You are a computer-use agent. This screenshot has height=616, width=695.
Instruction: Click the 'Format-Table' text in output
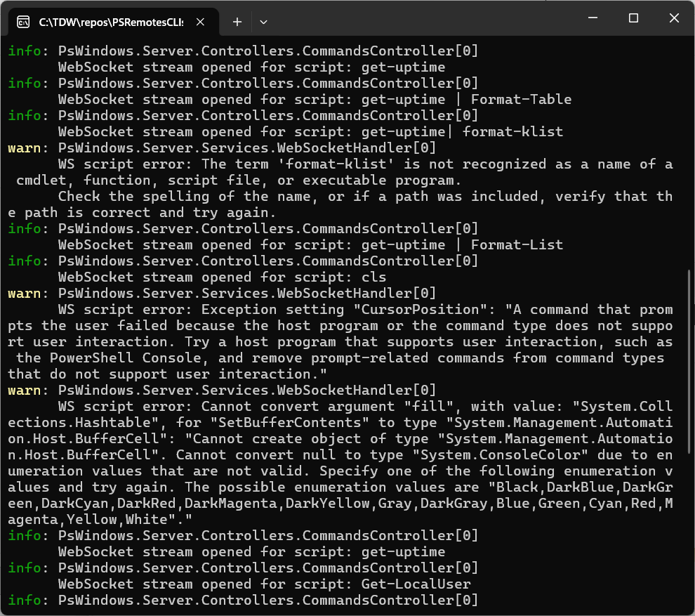click(521, 100)
